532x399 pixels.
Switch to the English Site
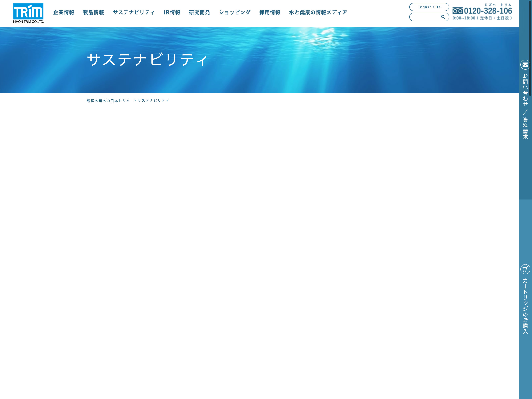pyautogui.click(x=429, y=7)
